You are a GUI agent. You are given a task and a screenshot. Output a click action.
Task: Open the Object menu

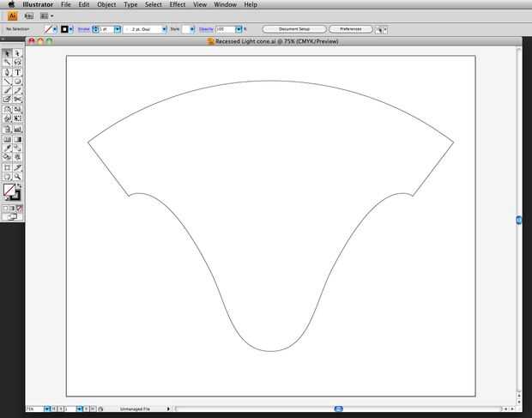(106, 4)
